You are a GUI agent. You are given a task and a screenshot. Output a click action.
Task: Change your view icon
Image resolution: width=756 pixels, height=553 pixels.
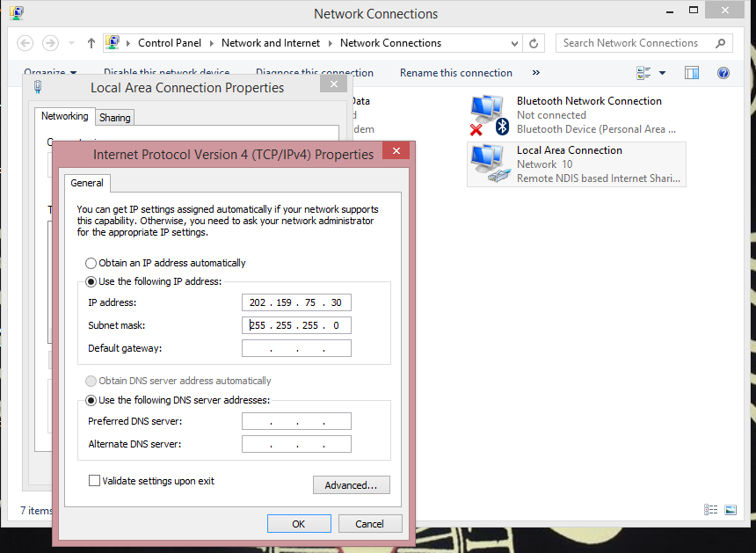tap(643, 73)
